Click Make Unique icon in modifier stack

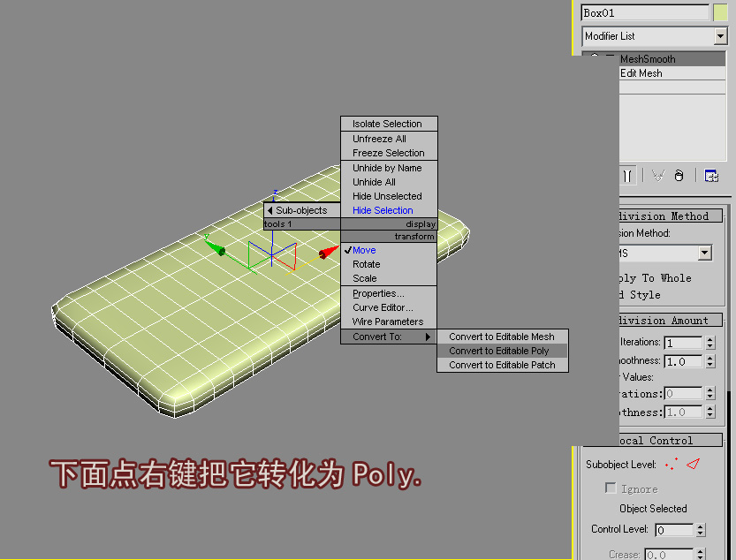(x=658, y=176)
